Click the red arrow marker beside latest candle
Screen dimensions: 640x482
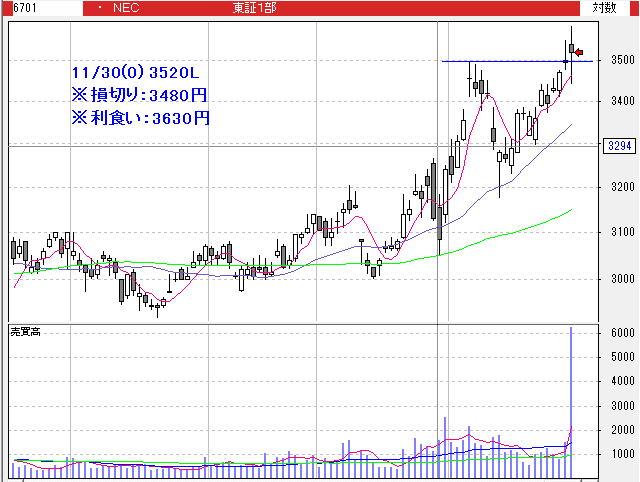point(578,52)
